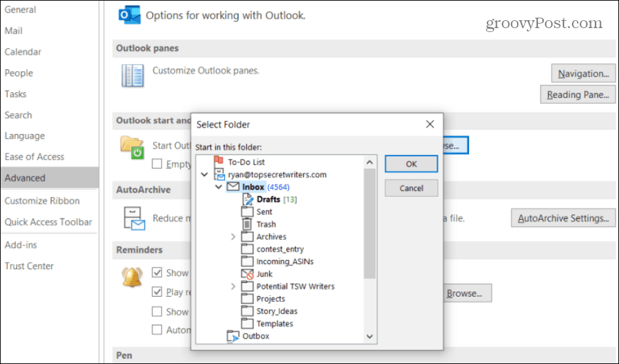The height and width of the screenshot is (364, 619).
Task: Select the To-Do List entry
Action: [x=246, y=162]
